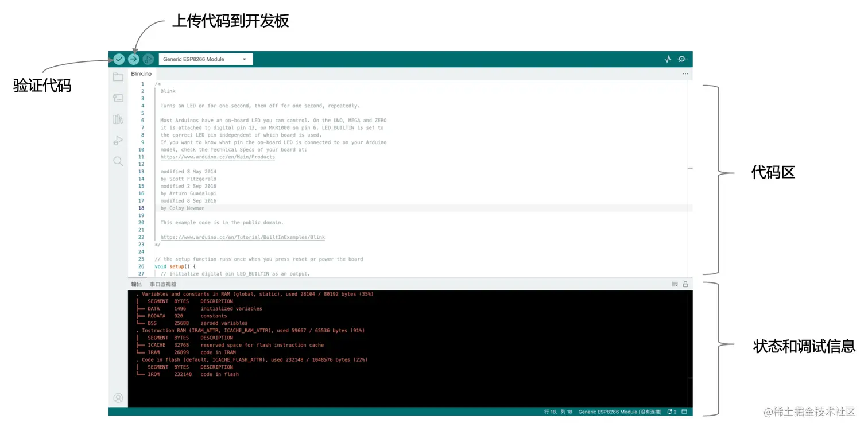The height and width of the screenshot is (430, 868).
Task: Open the editor tab overflow ellipsis menu
Action: (685, 74)
